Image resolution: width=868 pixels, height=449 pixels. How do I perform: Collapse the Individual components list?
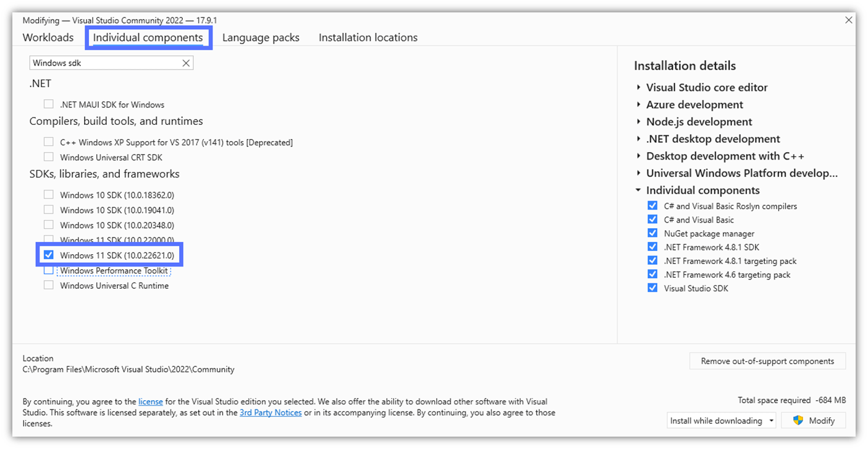pos(638,190)
